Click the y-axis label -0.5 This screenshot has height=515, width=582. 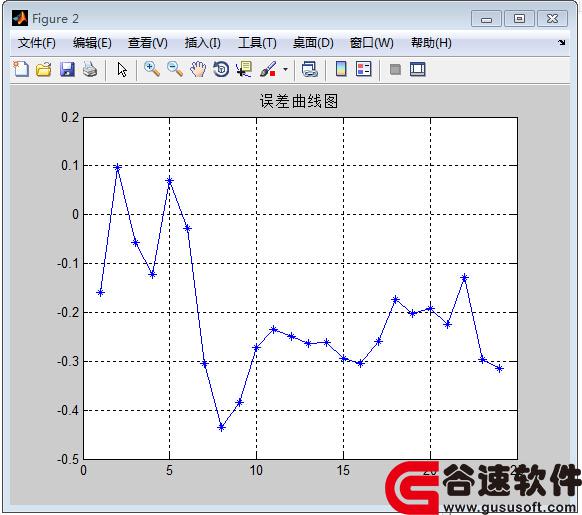point(68,459)
